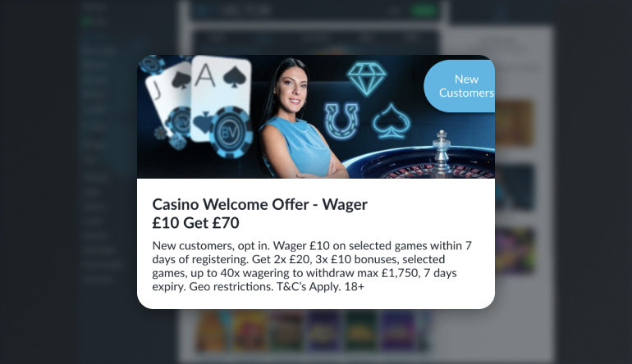Click the large BV poker chip
The image size is (632, 364).
coord(231,132)
